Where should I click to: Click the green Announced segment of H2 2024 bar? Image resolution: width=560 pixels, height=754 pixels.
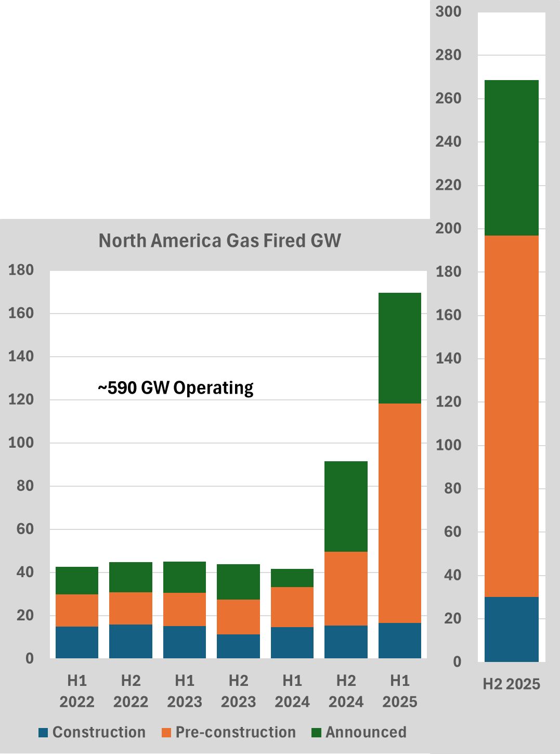point(346,506)
